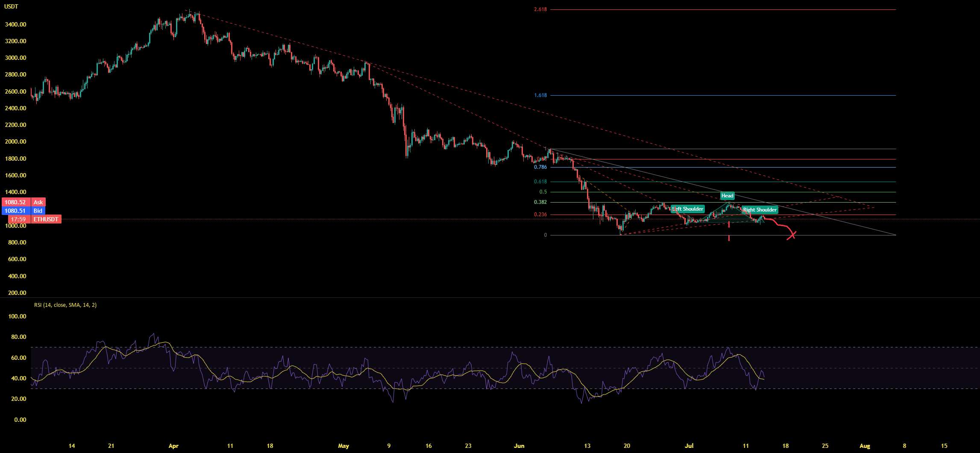This screenshot has width=980, height=453.
Task: Select the Left Shoulder pattern label
Action: [x=687, y=209]
